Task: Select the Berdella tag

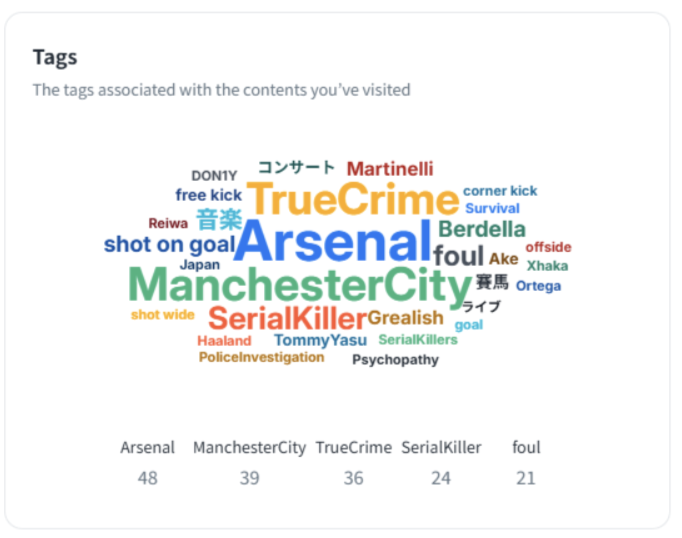Action: tap(481, 229)
